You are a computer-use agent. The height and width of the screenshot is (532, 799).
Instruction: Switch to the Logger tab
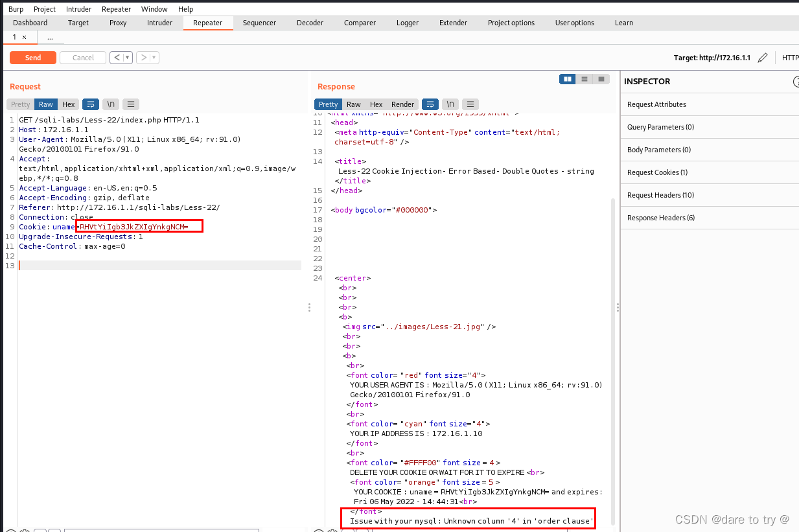pyautogui.click(x=408, y=23)
